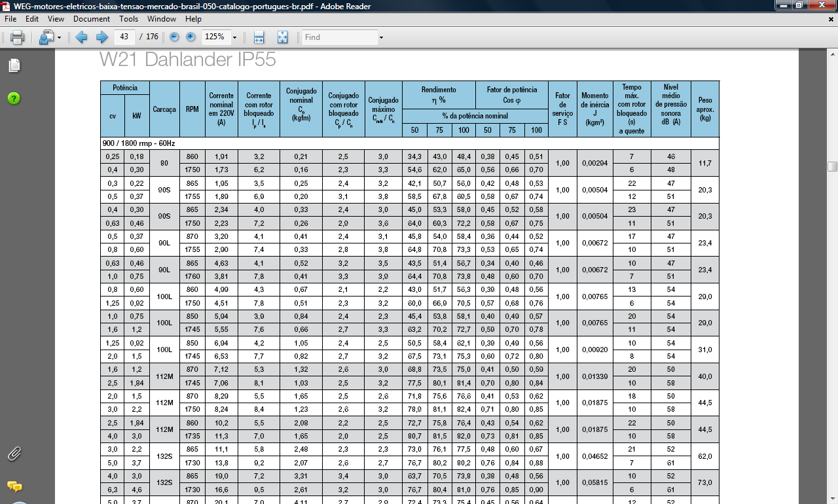Click the weight value 11,7
Screen dimensions: 838x504
[x=705, y=163]
